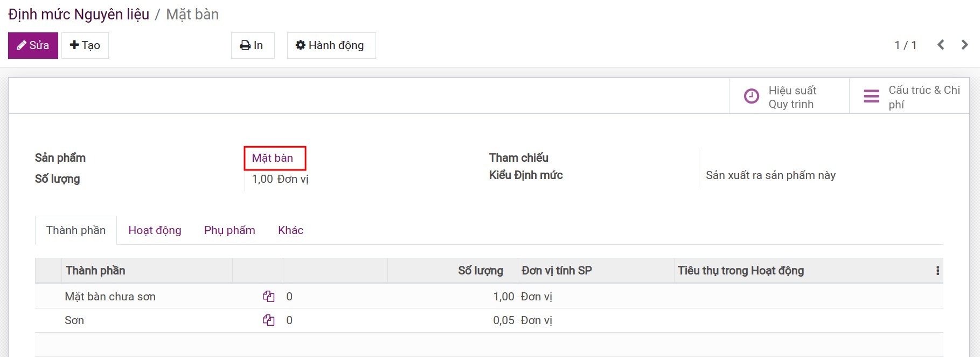Open optional columns kebab menu in table
The image size is (980, 357).
coord(937,271)
